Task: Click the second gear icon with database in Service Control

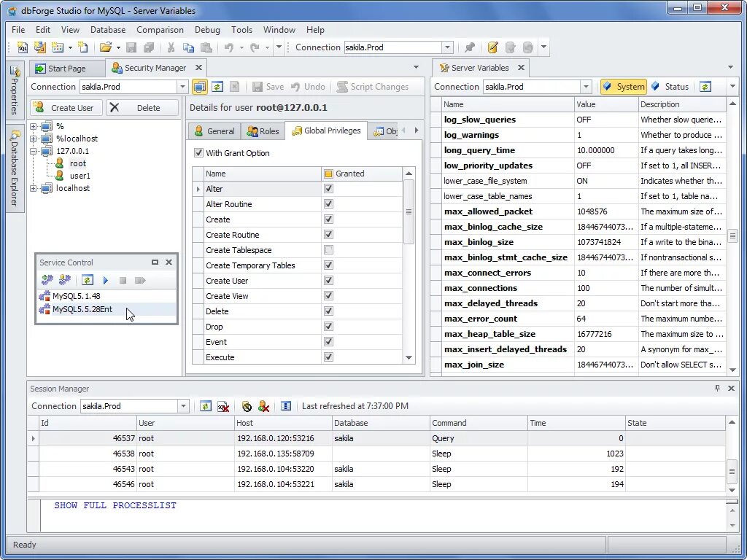Action: pyautogui.click(x=65, y=280)
